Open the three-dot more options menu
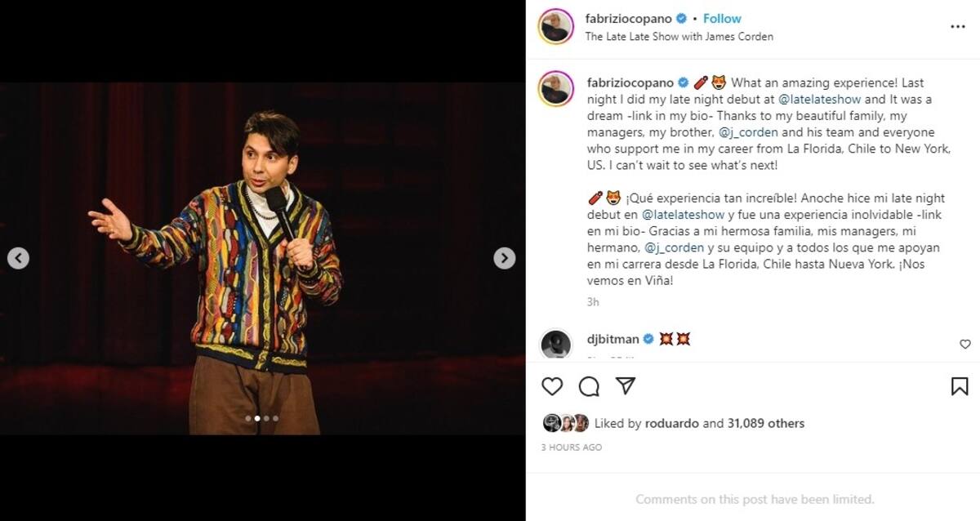Image resolution: width=980 pixels, height=521 pixels. click(x=958, y=27)
